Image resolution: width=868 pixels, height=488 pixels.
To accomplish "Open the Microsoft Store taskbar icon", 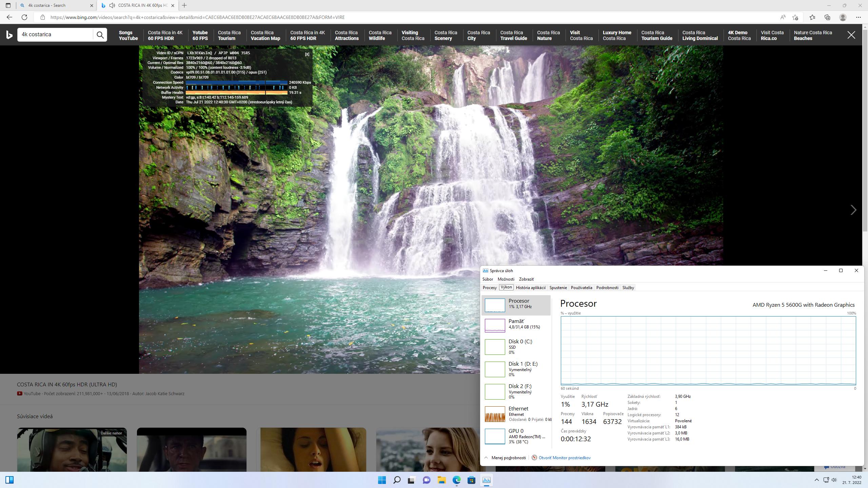I will pos(471,480).
